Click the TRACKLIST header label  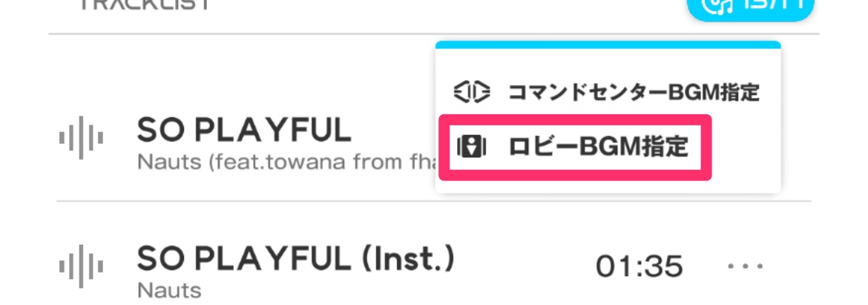(x=145, y=4)
